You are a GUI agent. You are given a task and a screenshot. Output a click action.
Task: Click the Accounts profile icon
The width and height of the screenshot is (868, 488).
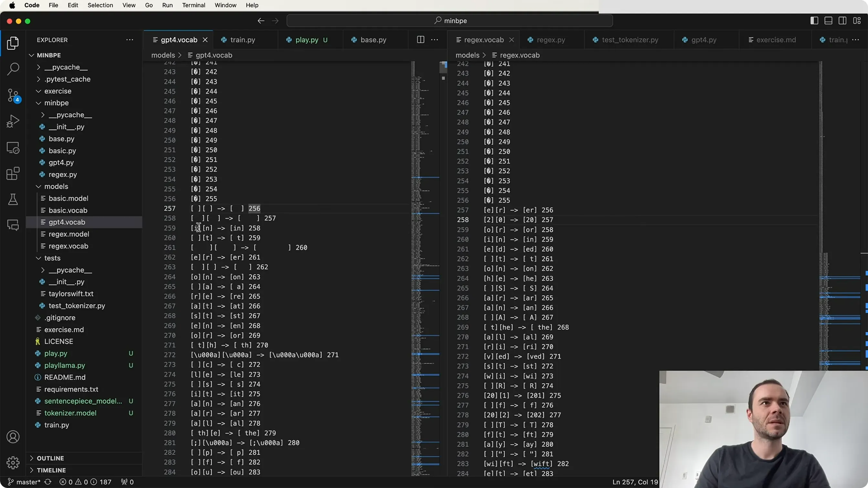[x=13, y=437]
